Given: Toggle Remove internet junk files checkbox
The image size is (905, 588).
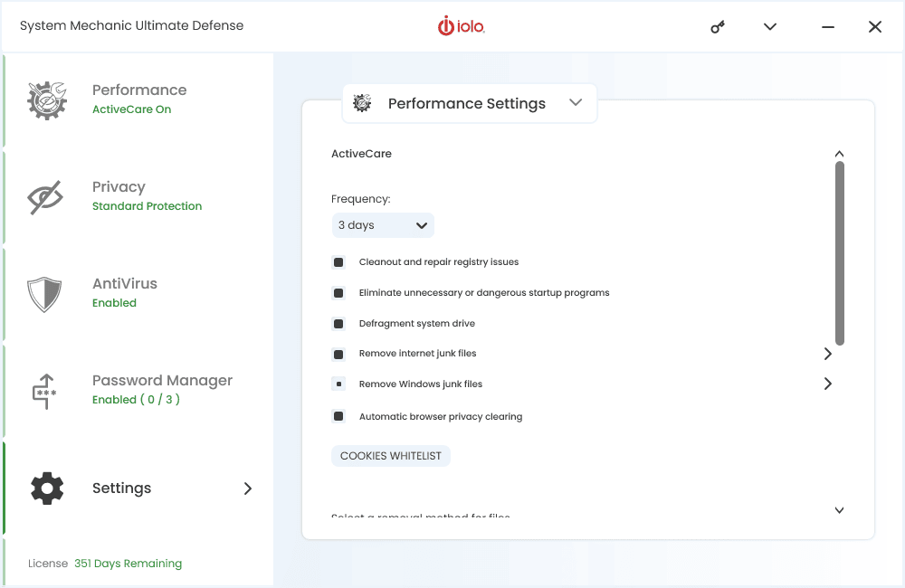Looking at the screenshot, I should [338, 355].
